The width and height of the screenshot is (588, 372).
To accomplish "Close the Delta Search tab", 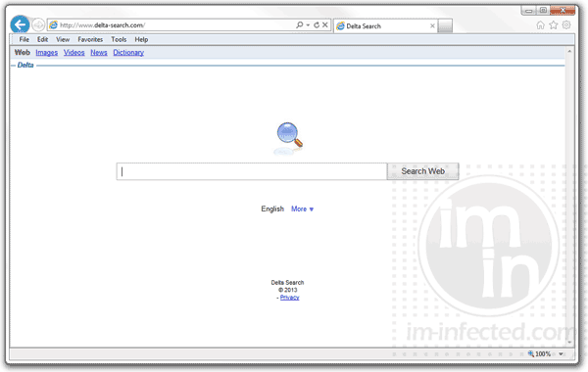I will [432, 25].
